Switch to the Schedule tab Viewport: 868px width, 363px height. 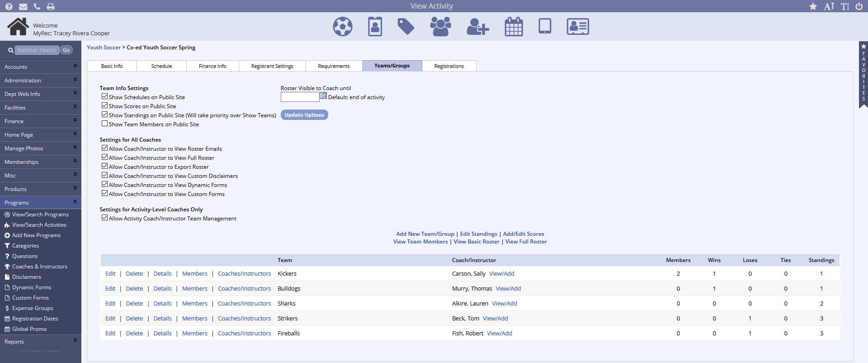161,66
